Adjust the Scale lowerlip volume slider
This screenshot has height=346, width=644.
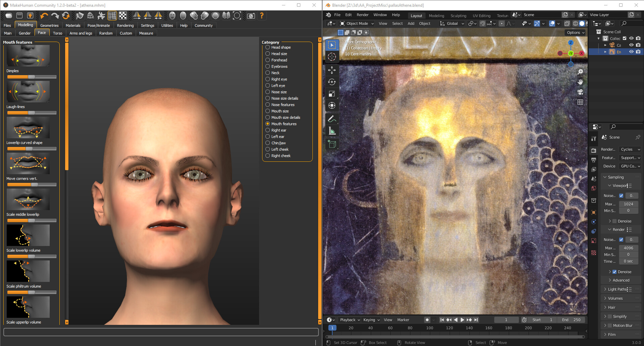tap(32, 256)
